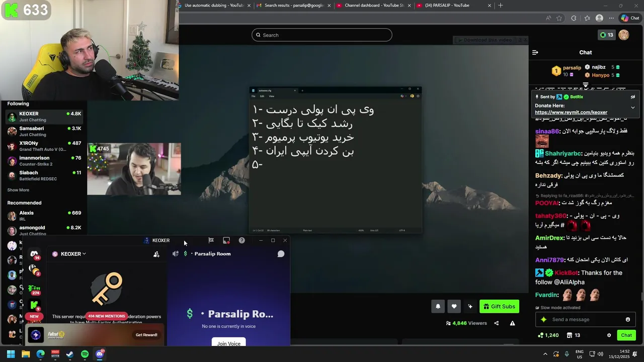Open Edge settings and more menu

611,18
